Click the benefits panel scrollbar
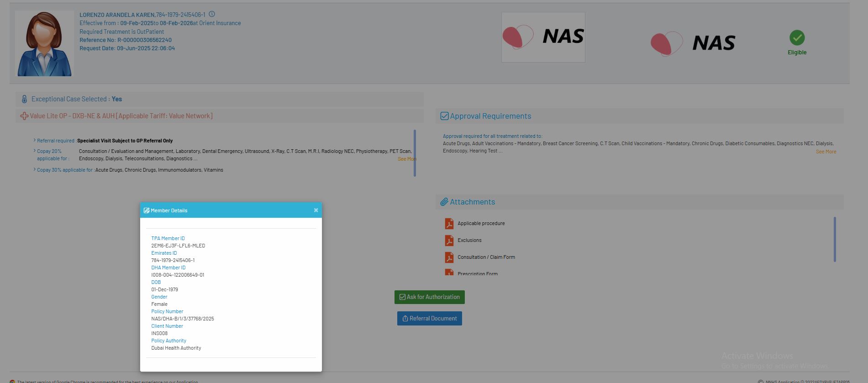 [415, 153]
